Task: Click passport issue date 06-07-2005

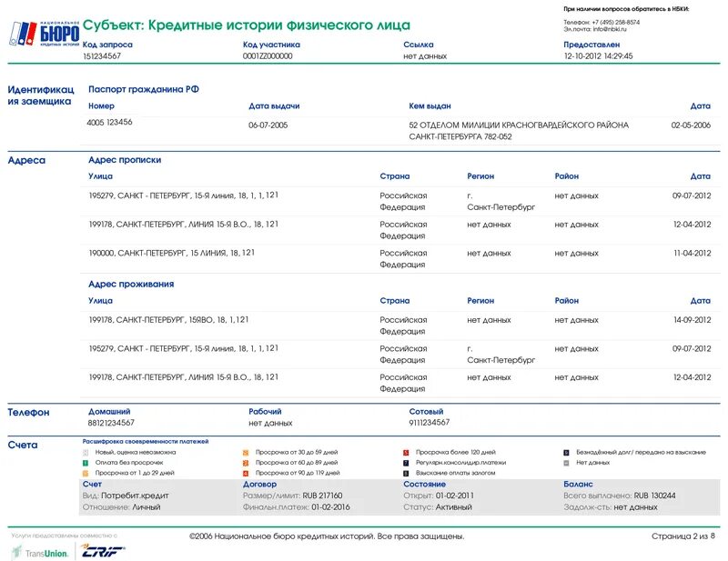Action: tap(268, 125)
